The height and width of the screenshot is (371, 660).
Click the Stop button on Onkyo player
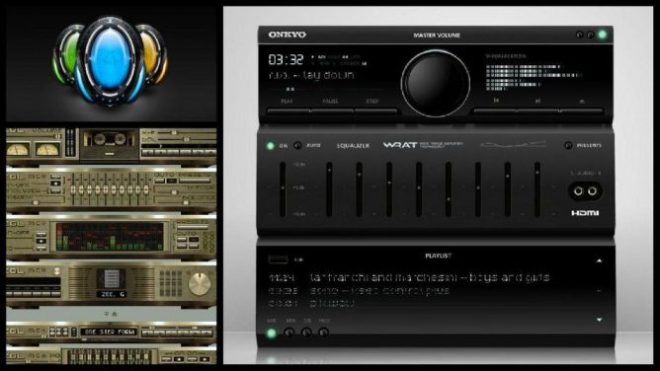(x=376, y=111)
